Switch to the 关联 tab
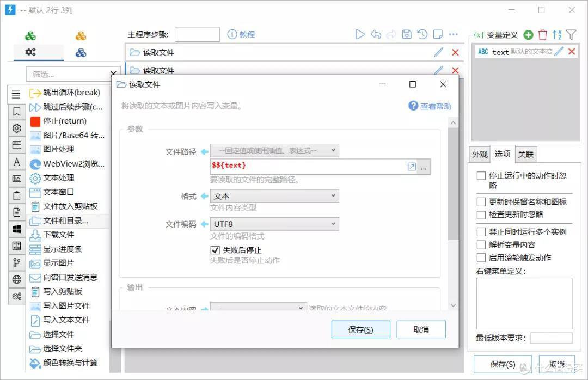Viewport: 588px width, 380px height. pos(526,154)
